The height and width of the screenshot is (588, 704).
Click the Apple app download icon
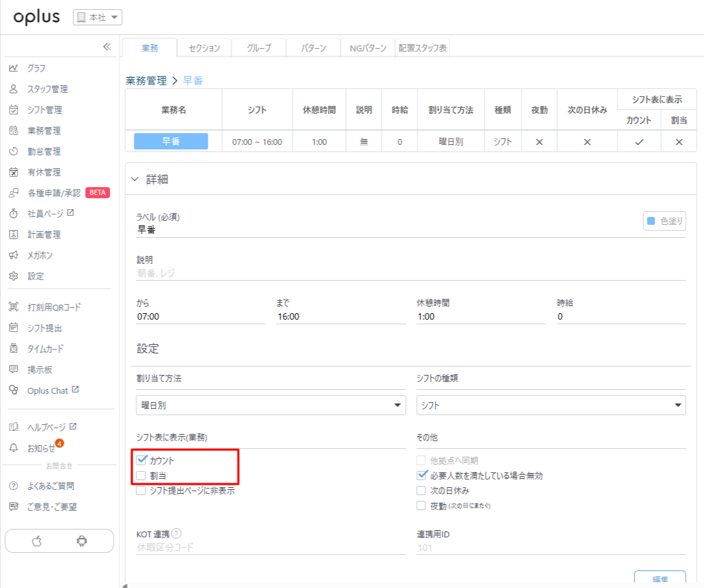pos(37,541)
